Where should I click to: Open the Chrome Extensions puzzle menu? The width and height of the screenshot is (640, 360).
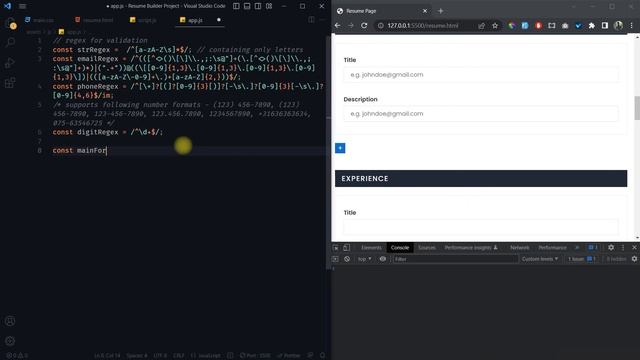[591, 25]
